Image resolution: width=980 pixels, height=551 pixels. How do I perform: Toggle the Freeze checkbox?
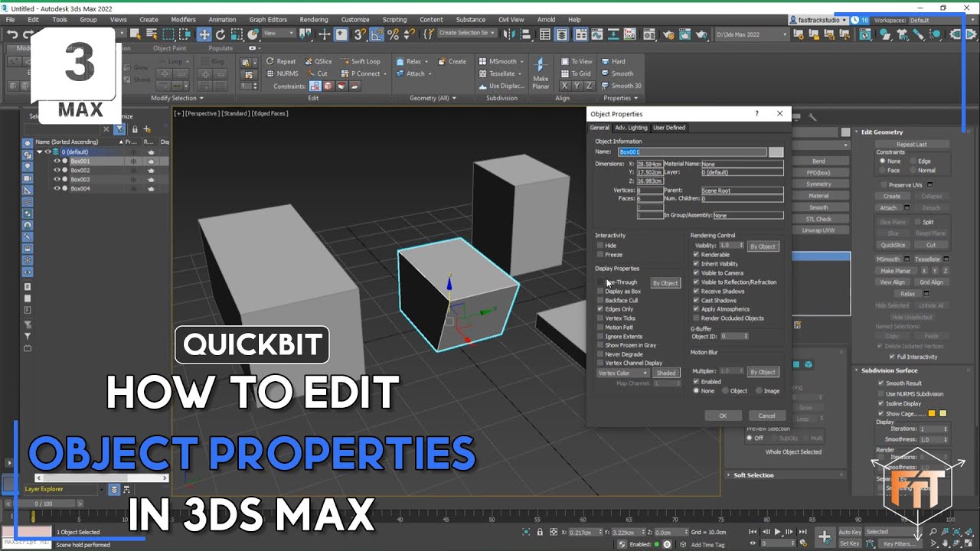click(x=600, y=255)
